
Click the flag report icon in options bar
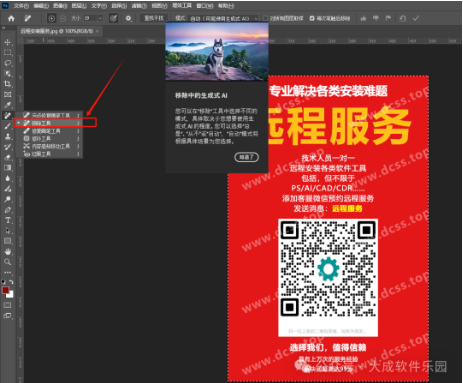click(x=388, y=18)
